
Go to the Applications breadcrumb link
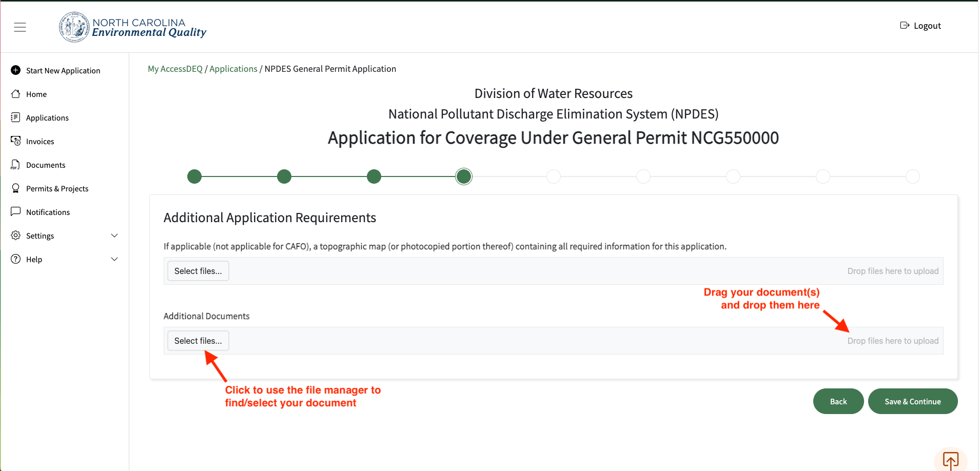point(233,69)
